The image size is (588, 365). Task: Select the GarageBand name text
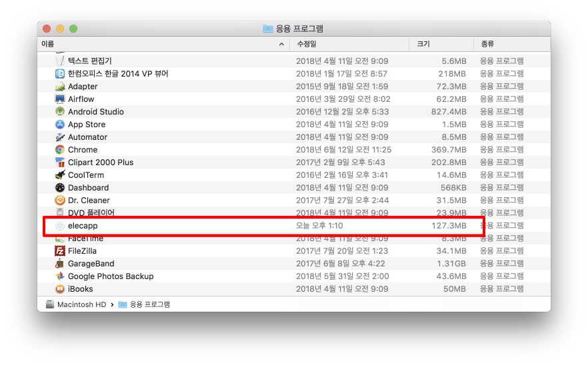pos(91,264)
